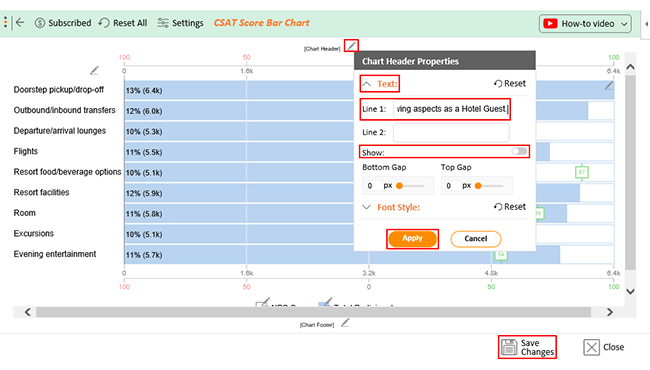Select the Room label
650x370 pixels.
(24, 213)
